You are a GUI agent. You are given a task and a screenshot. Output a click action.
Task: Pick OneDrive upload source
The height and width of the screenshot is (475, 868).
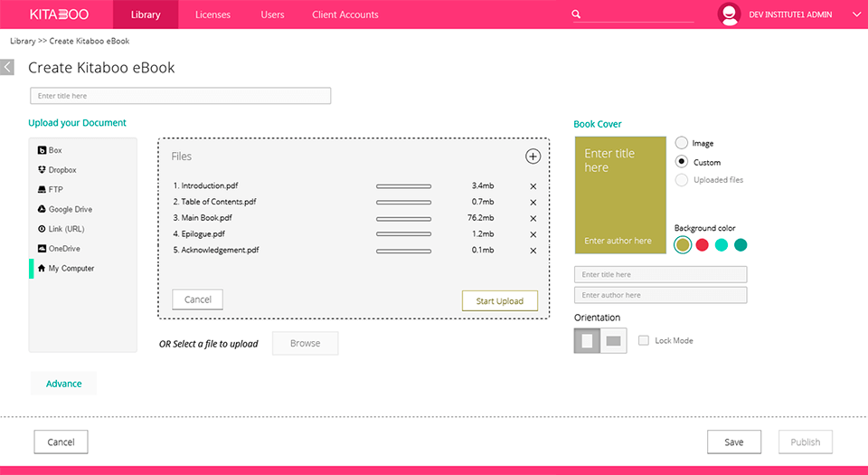coord(59,249)
